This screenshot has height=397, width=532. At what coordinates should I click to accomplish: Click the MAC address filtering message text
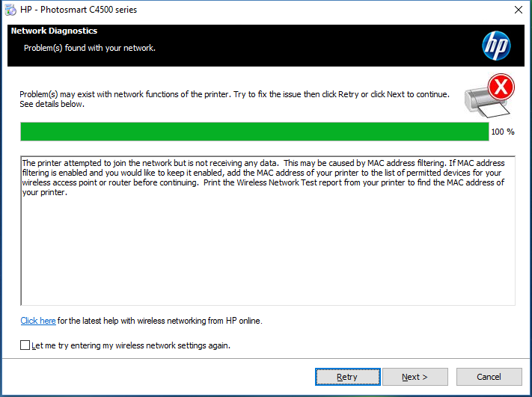point(262,177)
